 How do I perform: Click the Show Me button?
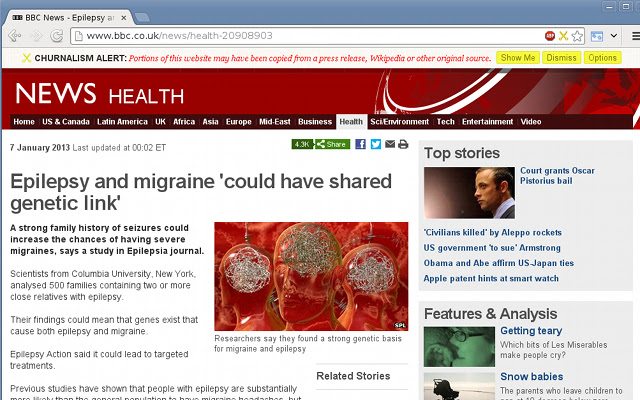(518, 58)
